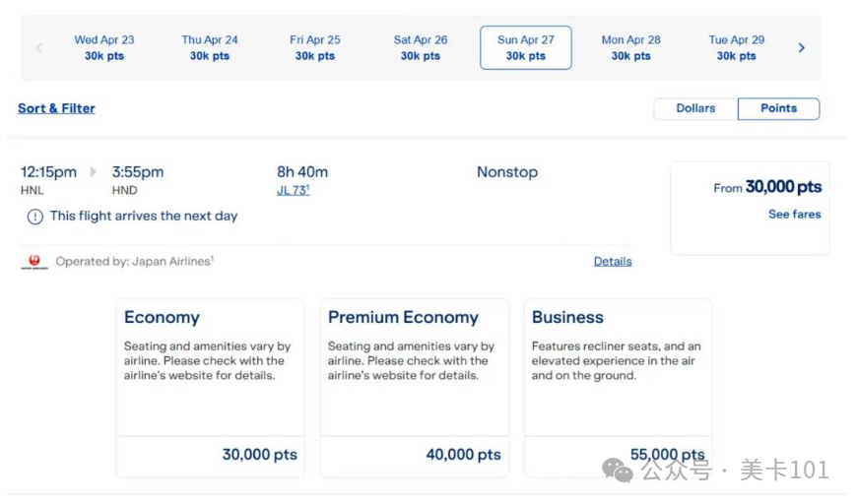This screenshot has height=504, width=856.
Task: Click the Nonstop label
Action: [507, 172]
